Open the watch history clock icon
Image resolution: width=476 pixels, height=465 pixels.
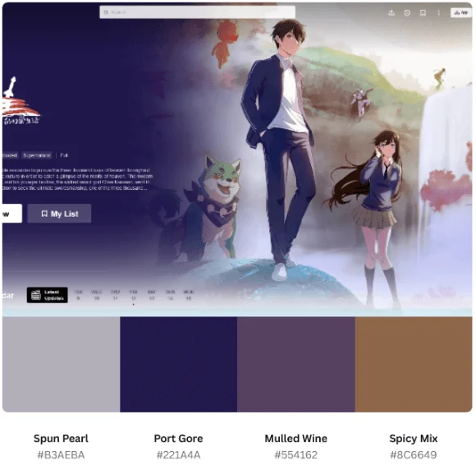(407, 12)
